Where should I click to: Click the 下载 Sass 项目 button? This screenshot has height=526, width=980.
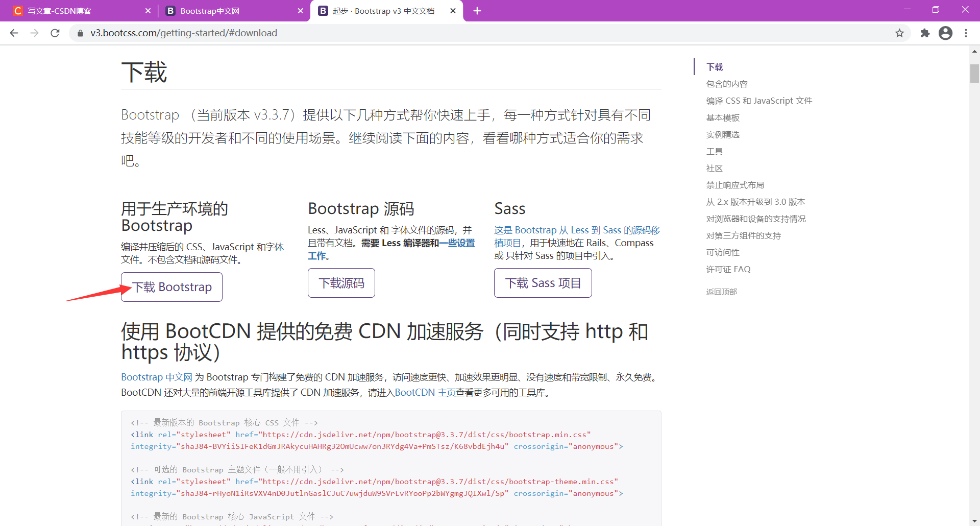[x=543, y=283]
